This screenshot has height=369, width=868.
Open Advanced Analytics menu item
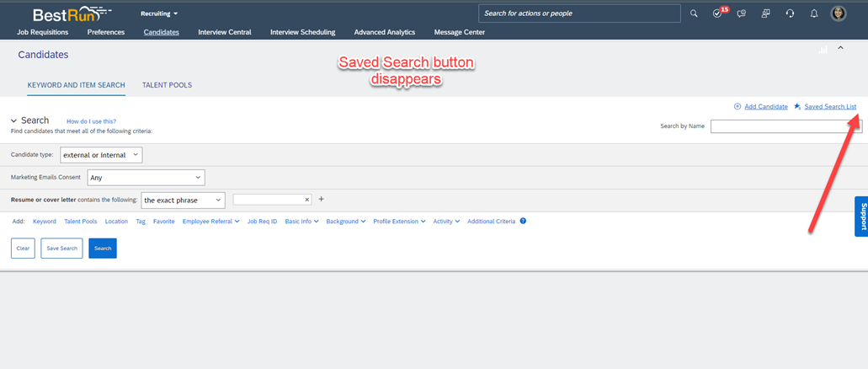[385, 32]
